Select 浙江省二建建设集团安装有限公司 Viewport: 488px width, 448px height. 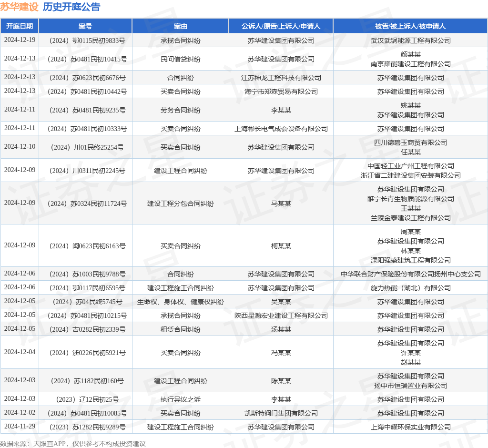(x=411, y=175)
